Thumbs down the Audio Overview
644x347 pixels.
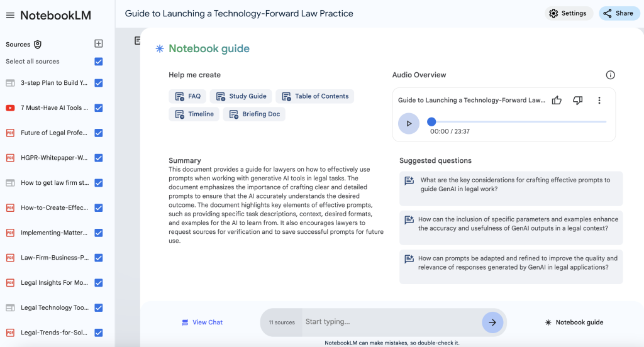578,101
